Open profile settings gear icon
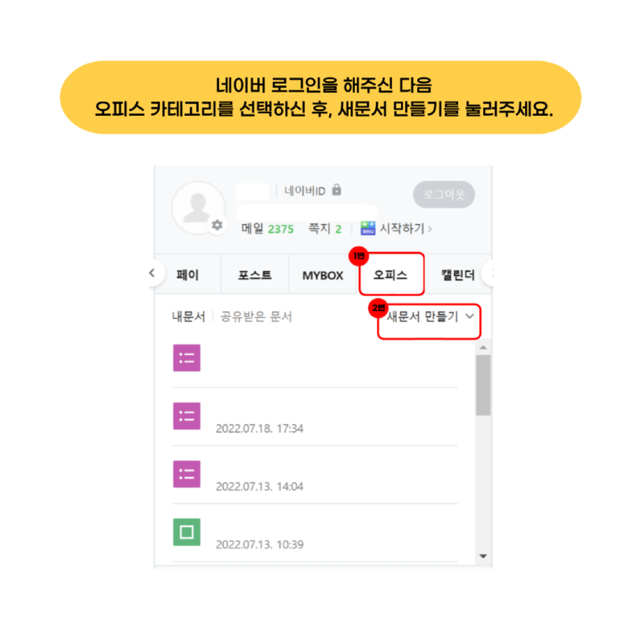The image size is (644, 644). 217,225
